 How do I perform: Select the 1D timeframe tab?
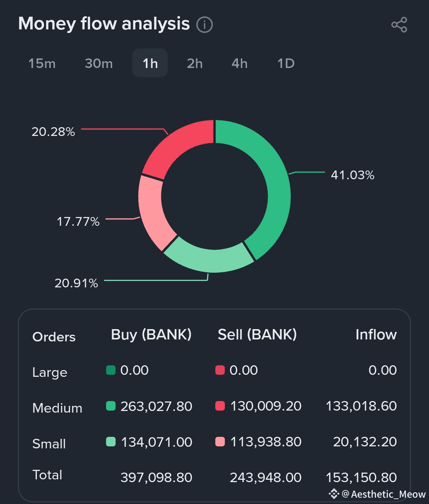[x=286, y=64]
